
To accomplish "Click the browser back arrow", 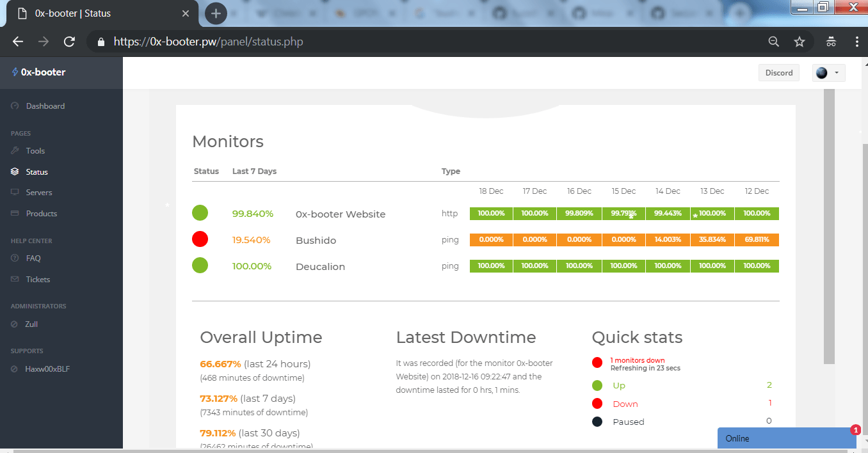I will (18, 42).
